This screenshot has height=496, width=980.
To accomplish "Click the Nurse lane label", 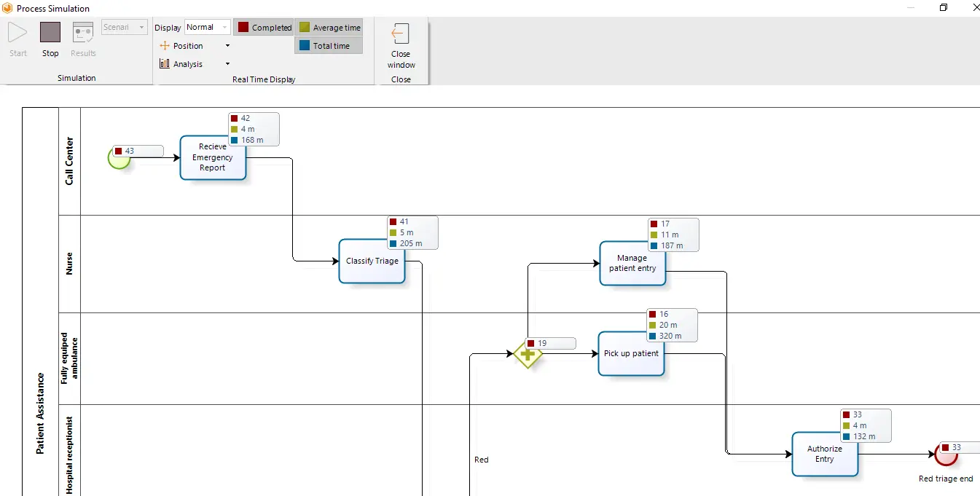I will pyautogui.click(x=70, y=264).
